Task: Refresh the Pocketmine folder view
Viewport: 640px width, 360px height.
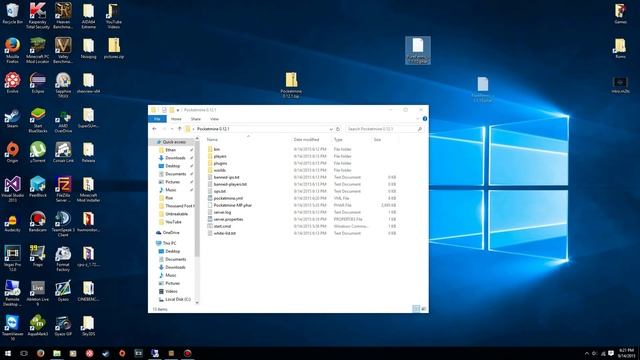Action: 338,129
